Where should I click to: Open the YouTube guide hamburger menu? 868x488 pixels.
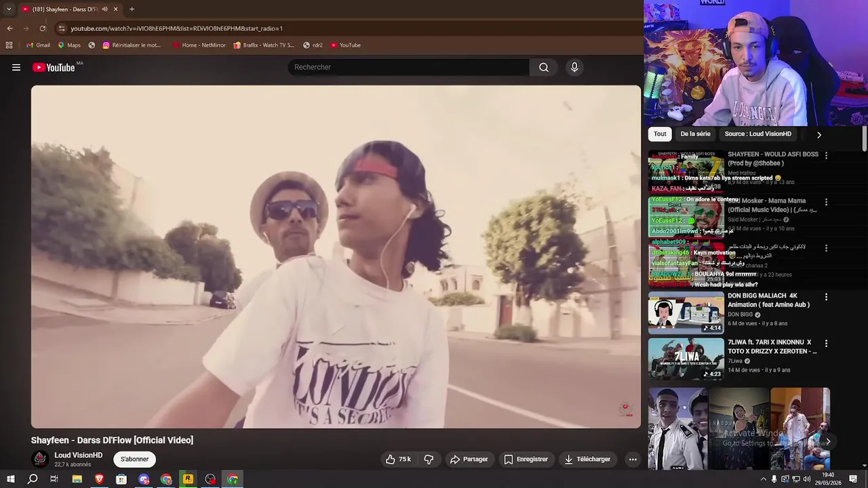tap(16, 67)
